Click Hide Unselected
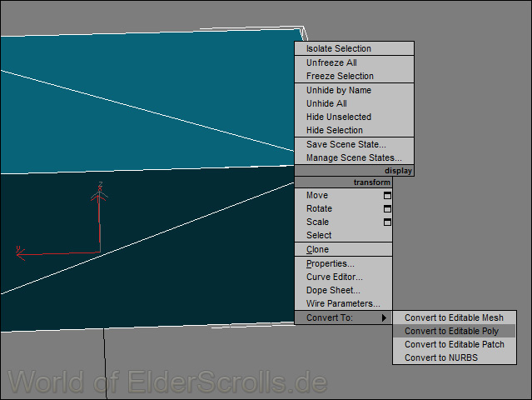 pyautogui.click(x=339, y=117)
